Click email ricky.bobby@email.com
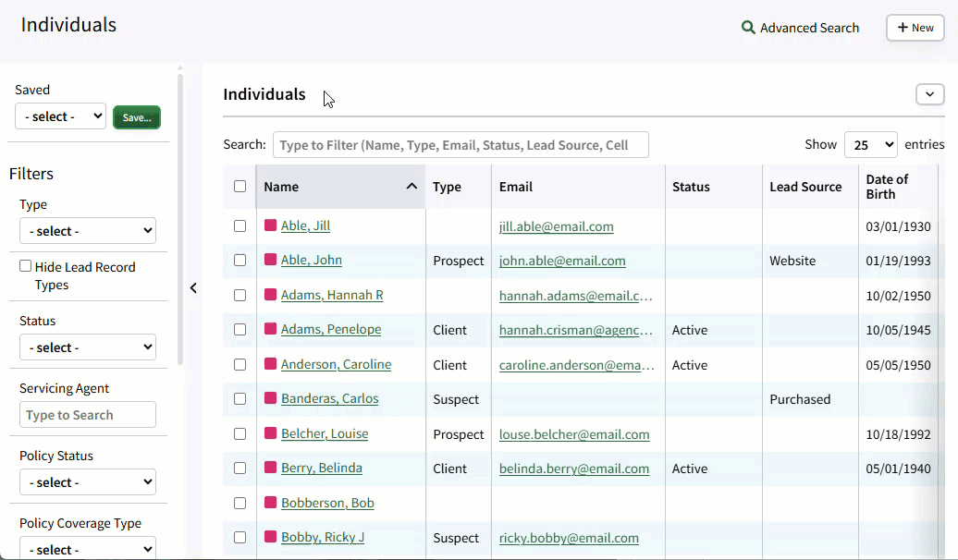The height and width of the screenshot is (560, 958). pyautogui.click(x=569, y=538)
